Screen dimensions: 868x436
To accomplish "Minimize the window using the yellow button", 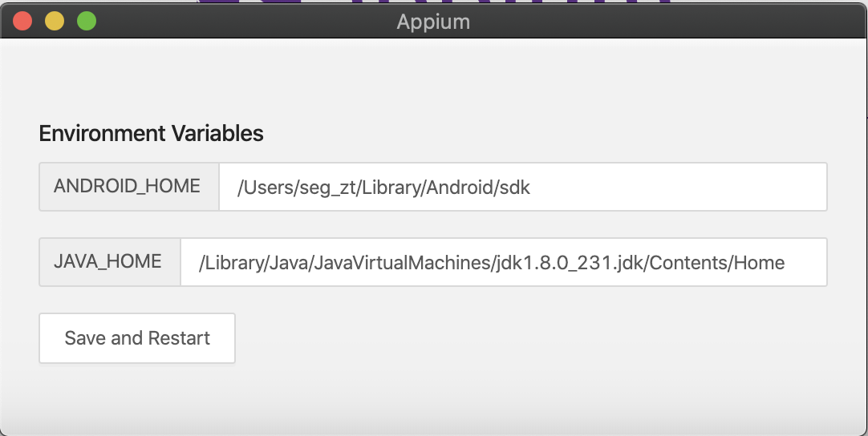I will tap(55, 22).
